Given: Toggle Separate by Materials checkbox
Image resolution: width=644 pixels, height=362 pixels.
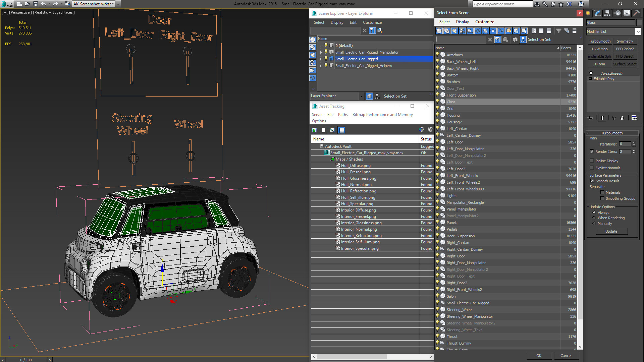Looking at the screenshot, I should point(602,192).
